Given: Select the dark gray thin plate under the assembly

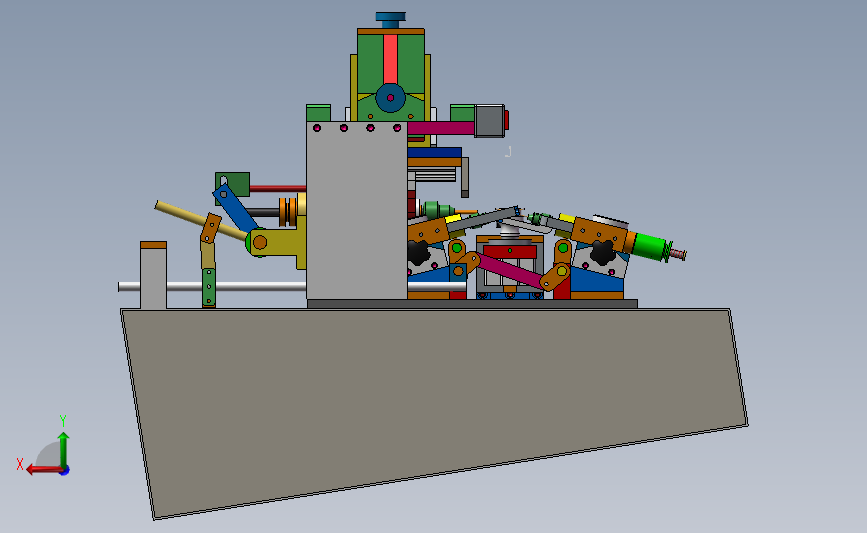Looking at the screenshot, I should coord(472,304).
